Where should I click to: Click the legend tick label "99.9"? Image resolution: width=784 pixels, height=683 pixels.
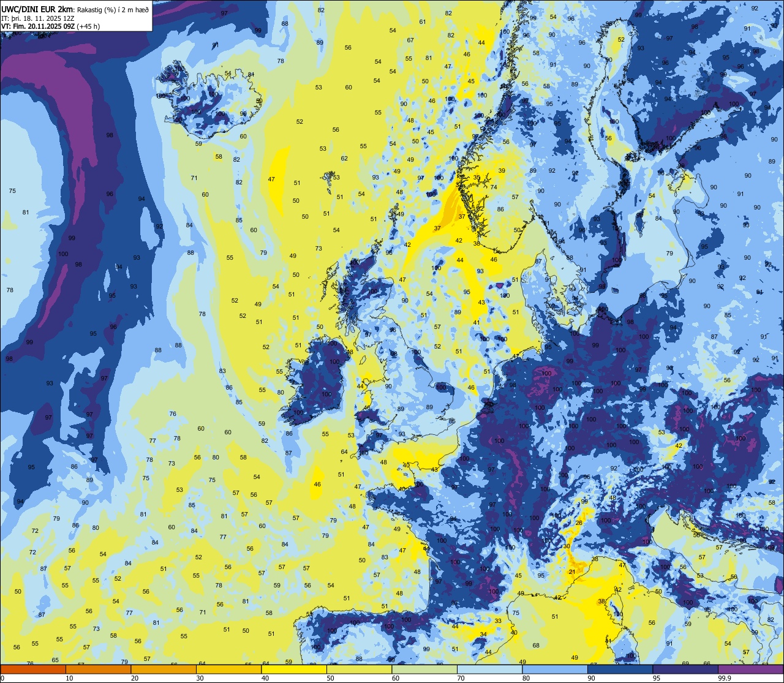(x=725, y=678)
